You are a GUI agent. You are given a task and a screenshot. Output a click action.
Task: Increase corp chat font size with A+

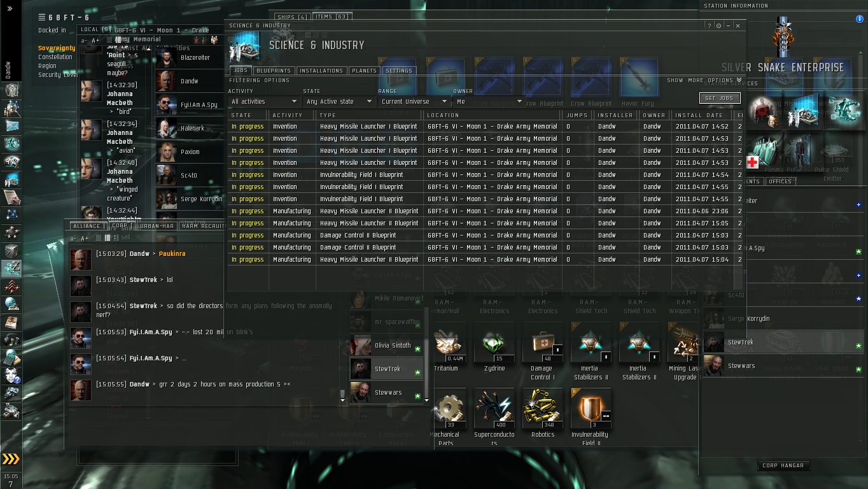tap(86, 238)
